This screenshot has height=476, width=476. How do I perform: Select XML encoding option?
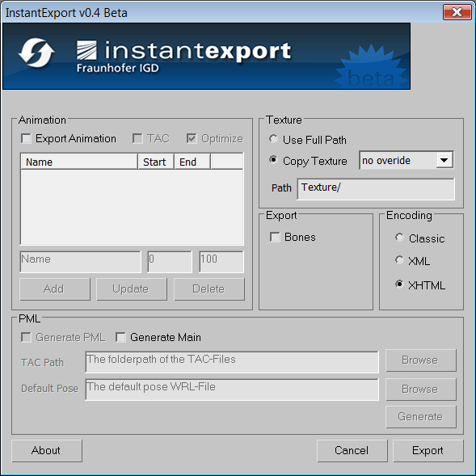coord(399,260)
